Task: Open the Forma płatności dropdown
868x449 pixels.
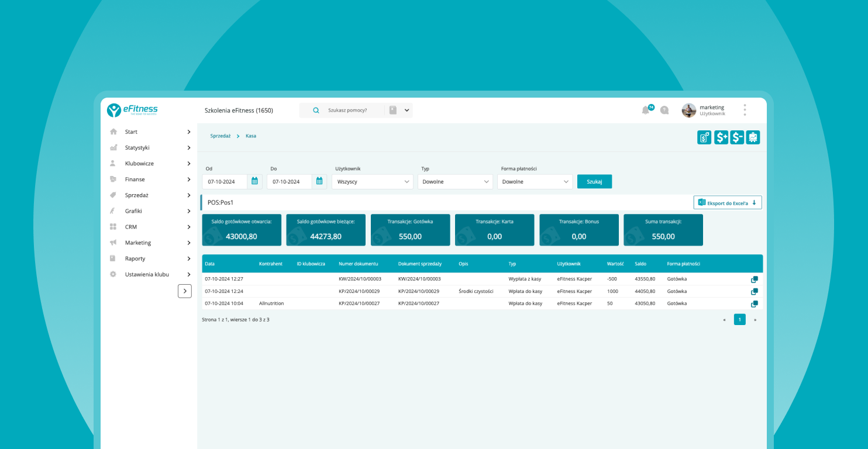Action: pyautogui.click(x=535, y=182)
